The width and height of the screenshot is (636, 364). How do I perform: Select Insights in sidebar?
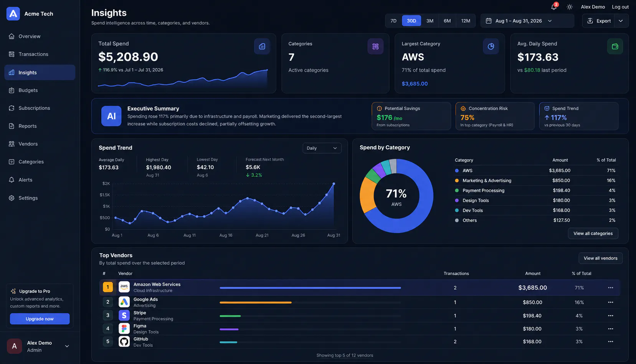[x=40, y=72]
